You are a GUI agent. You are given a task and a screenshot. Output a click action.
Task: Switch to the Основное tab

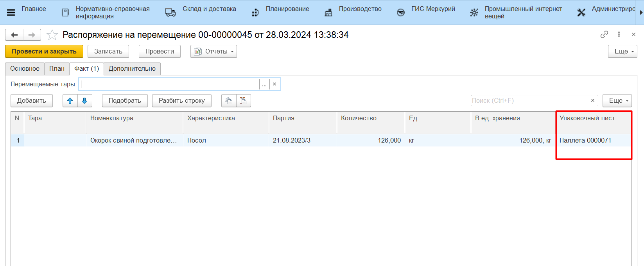click(25, 69)
